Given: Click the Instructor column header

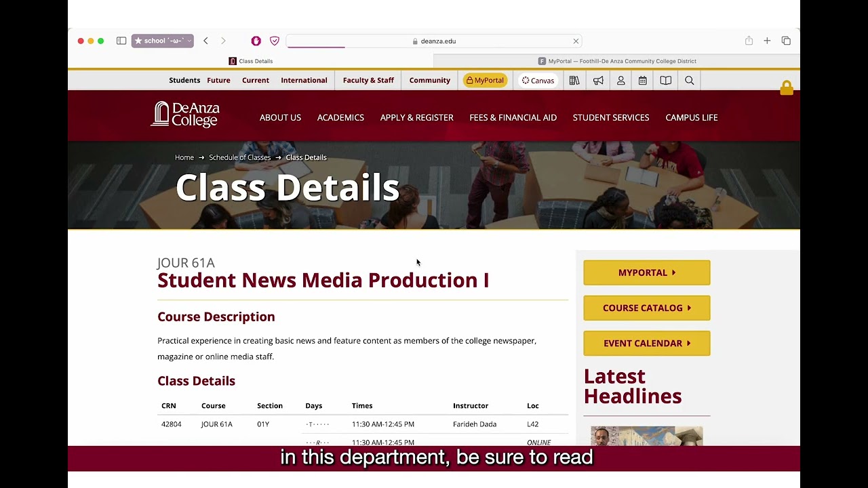Looking at the screenshot, I should (471, 406).
